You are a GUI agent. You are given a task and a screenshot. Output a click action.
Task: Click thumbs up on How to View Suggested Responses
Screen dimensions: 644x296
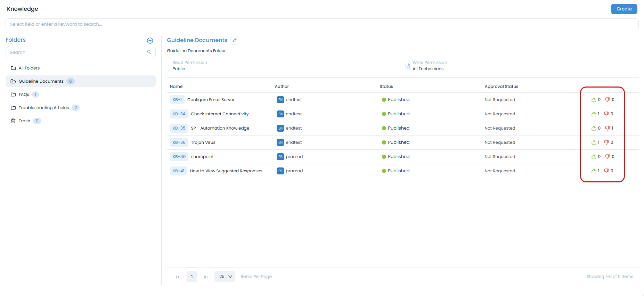tap(594, 171)
